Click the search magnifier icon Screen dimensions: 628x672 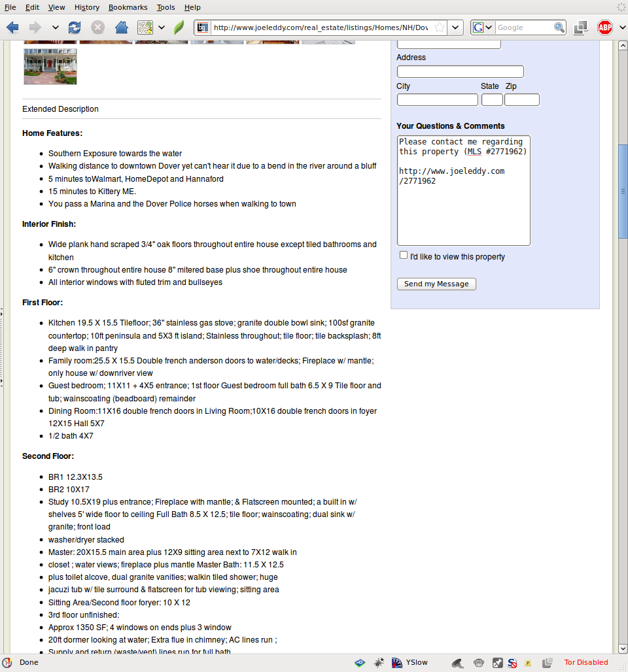pyautogui.click(x=559, y=27)
